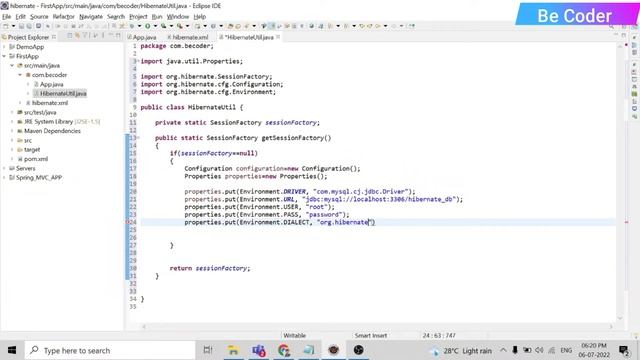This screenshot has width=640, height=360.
Task: Click the Open Type toolbar icon
Action: (x=231, y=26)
